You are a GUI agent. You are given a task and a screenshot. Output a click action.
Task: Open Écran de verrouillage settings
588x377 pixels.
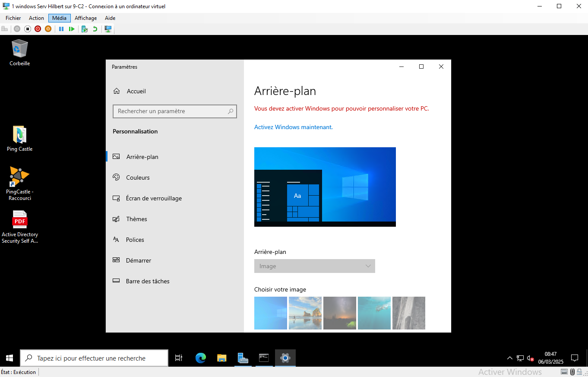point(154,198)
